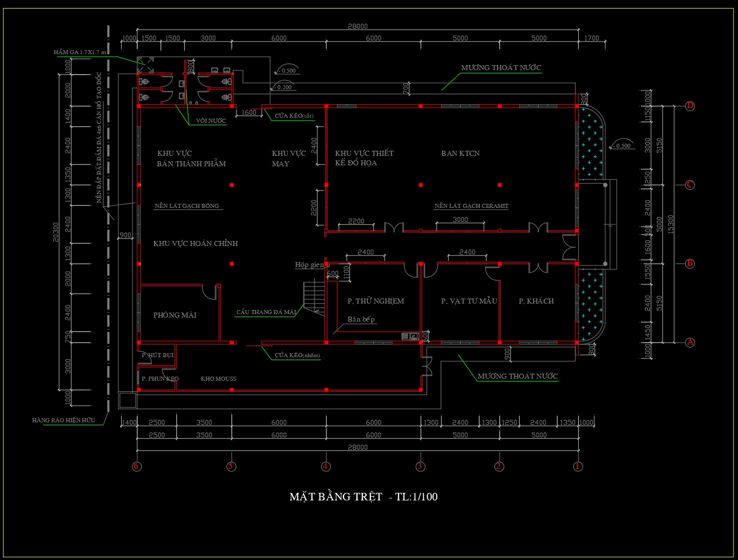Select the P. HÚT BỤI room label
The width and height of the screenshot is (738, 560).
pos(157,355)
